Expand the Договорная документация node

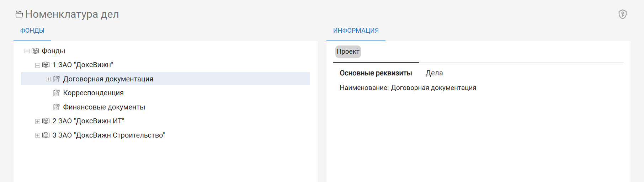(x=48, y=79)
